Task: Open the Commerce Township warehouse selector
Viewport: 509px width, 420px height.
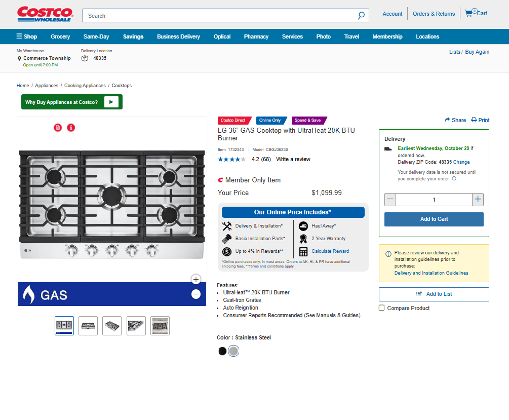Action: [x=47, y=58]
